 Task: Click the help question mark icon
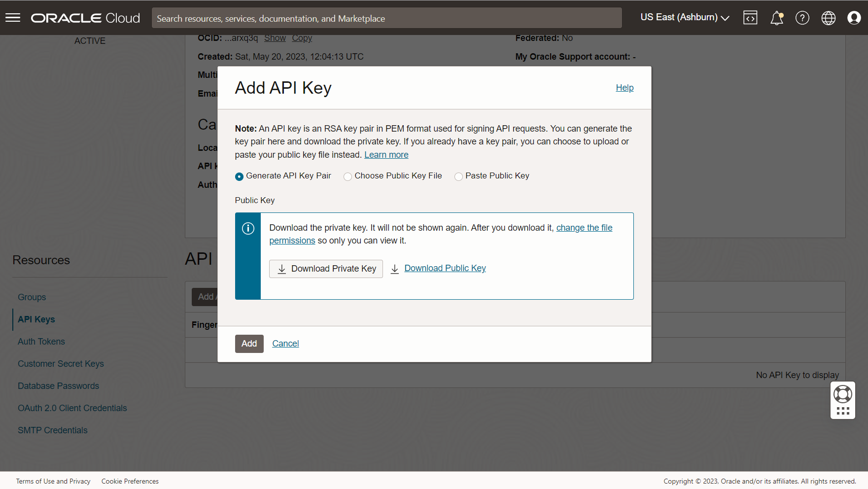coord(802,18)
